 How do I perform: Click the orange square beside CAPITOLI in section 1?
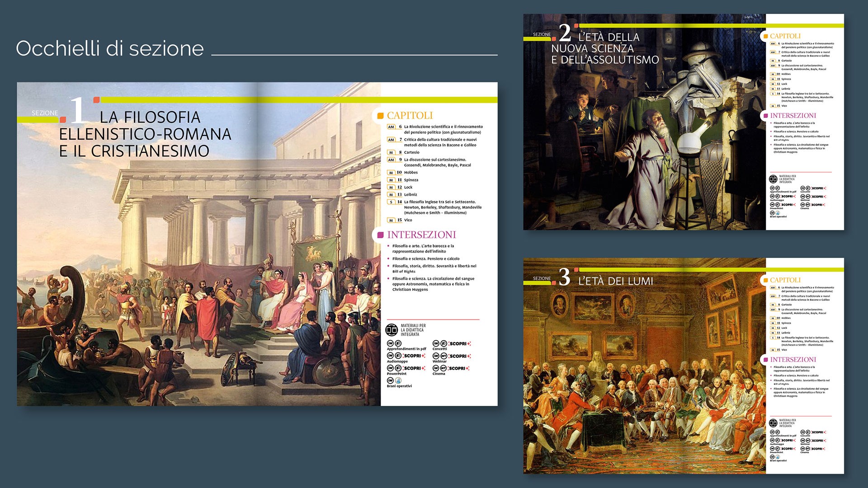click(x=381, y=116)
